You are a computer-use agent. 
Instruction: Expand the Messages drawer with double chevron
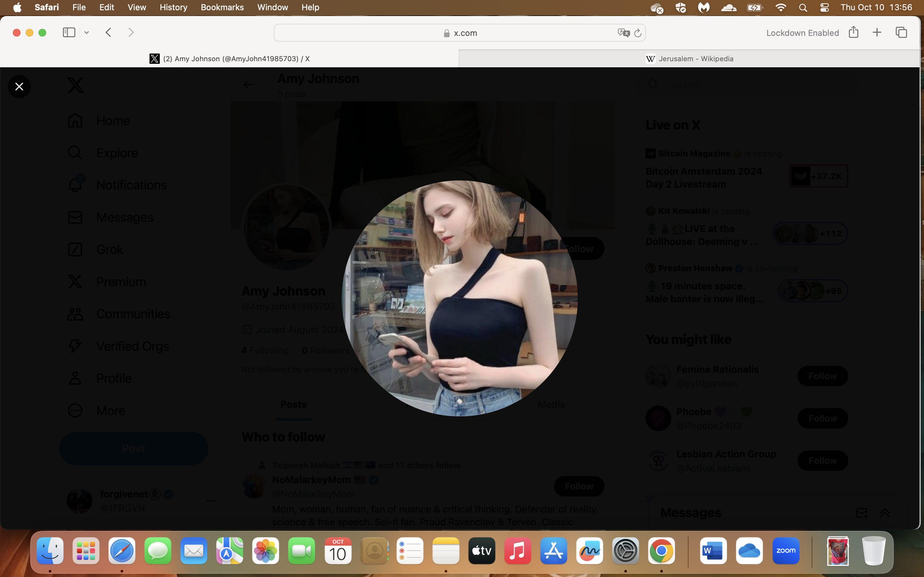pyautogui.click(x=885, y=513)
